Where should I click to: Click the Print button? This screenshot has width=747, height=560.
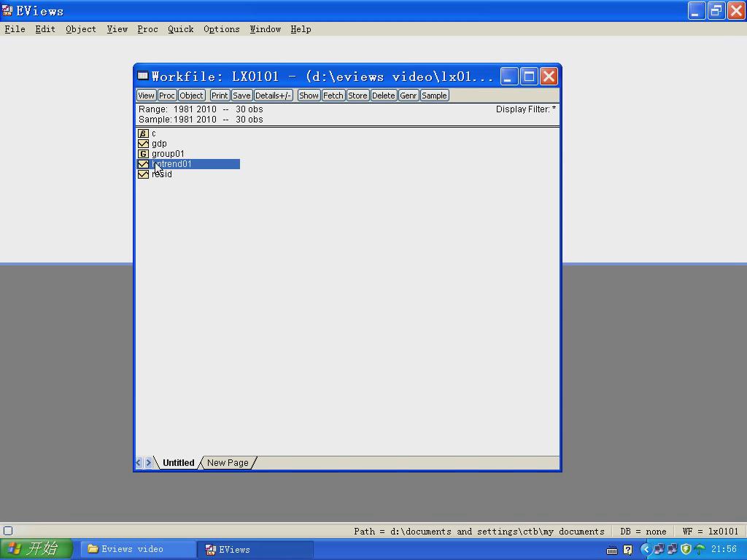click(220, 96)
